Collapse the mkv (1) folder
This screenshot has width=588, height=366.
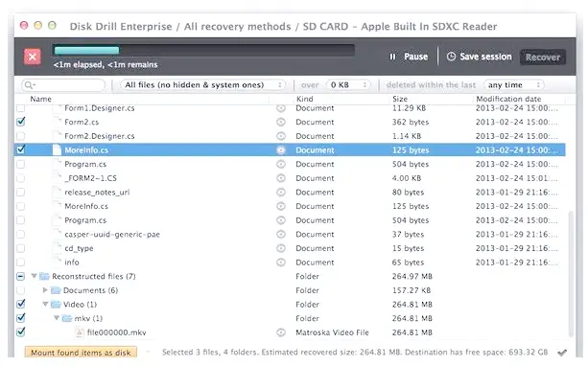(57, 318)
